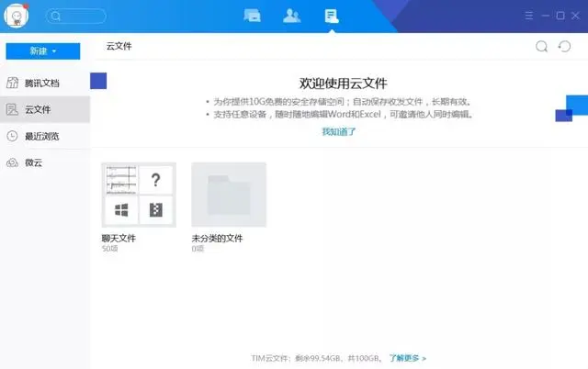This screenshot has width=588, height=369.
Task: Click the 聊天文件 folder name label
Action: click(119, 239)
